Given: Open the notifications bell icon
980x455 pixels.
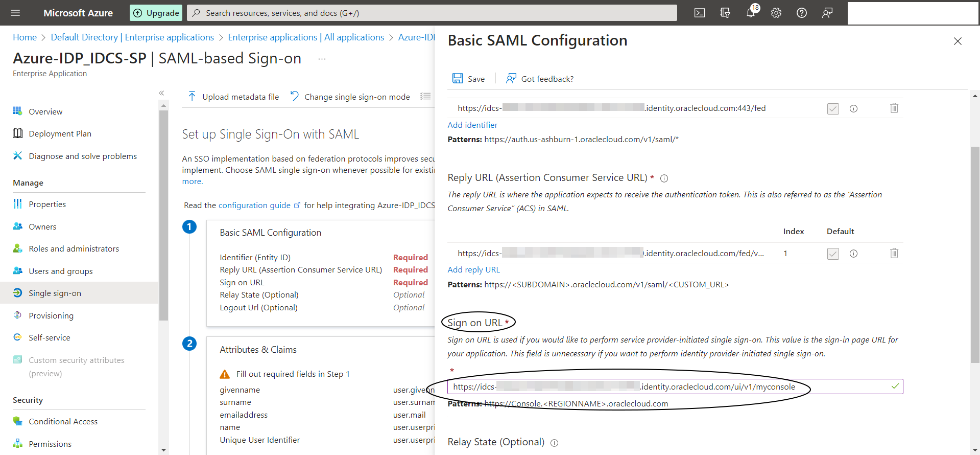Looking at the screenshot, I should 750,13.
